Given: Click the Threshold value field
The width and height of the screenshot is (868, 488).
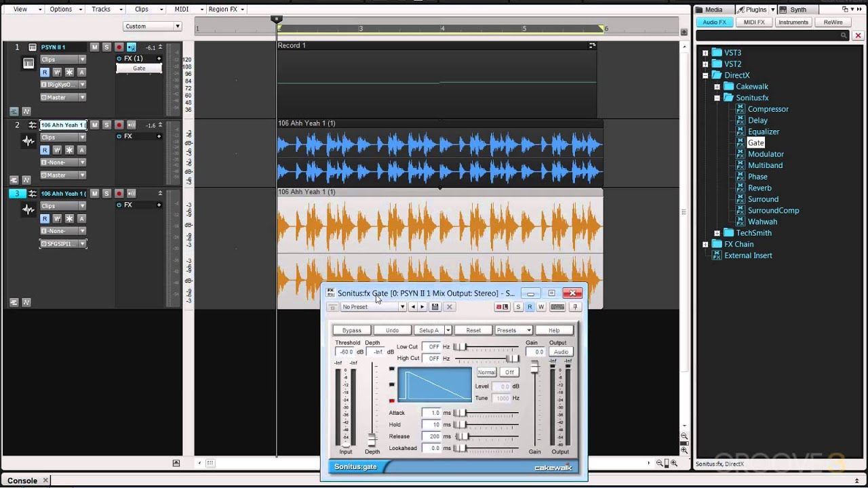Looking at the screenshot, I should click(346, 352).
